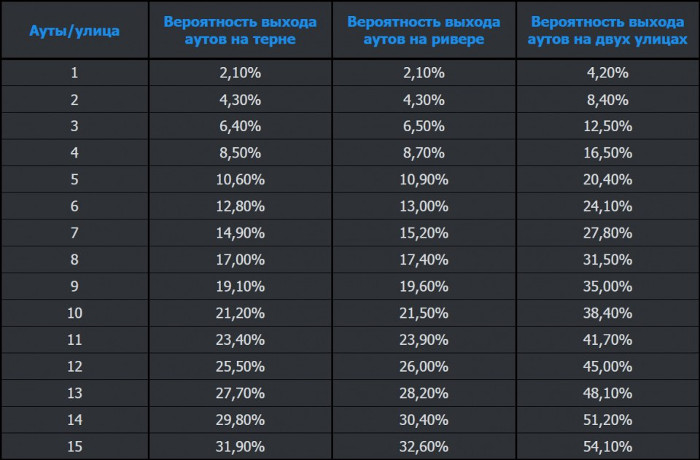Click the 'Ауты/улица' column header

[x=74, y=30]
